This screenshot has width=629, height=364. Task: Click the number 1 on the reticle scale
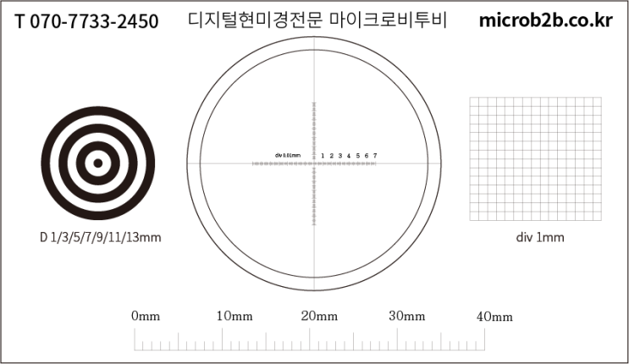[x=323, y=156]
